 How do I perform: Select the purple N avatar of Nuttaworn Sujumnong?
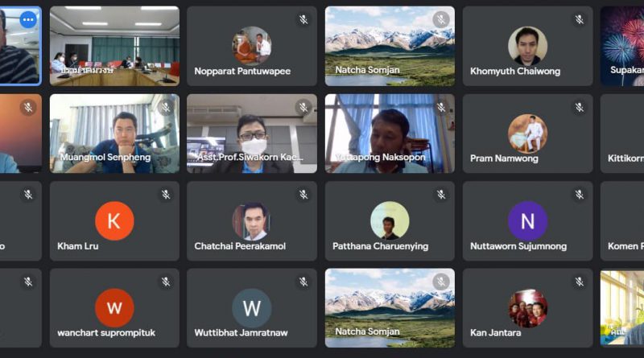[527, 221]
